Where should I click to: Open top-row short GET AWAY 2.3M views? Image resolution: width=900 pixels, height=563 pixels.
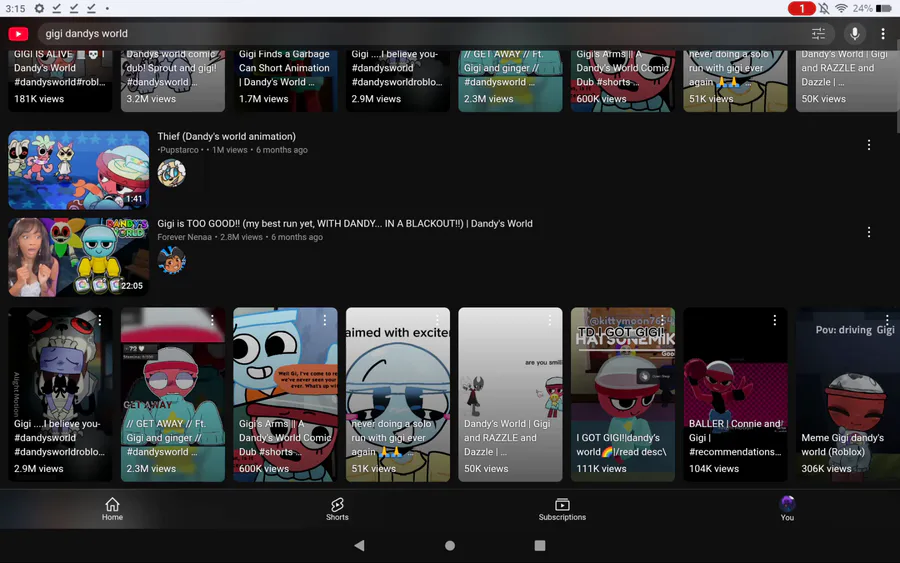coord(510,80)
